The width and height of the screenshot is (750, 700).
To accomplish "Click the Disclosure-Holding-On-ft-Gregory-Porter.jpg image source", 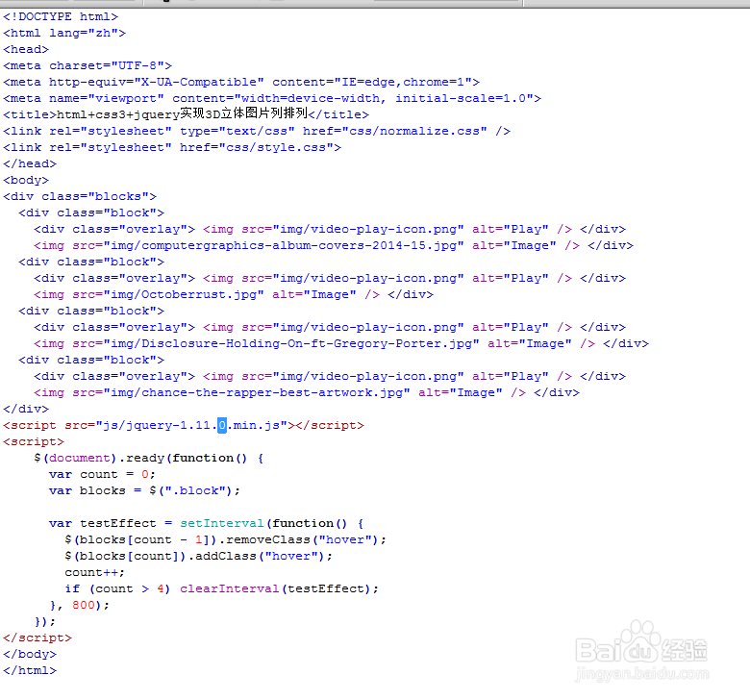I will point(291,343).
